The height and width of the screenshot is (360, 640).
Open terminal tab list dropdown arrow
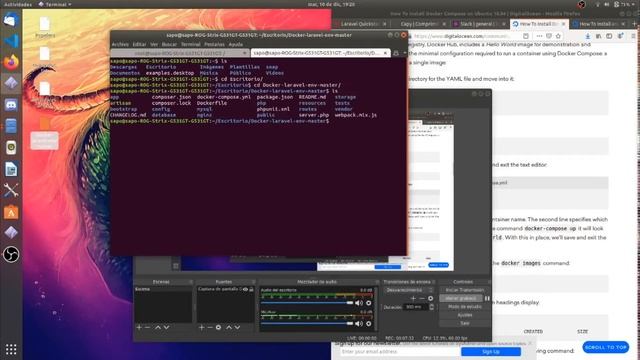click(405, 53)
